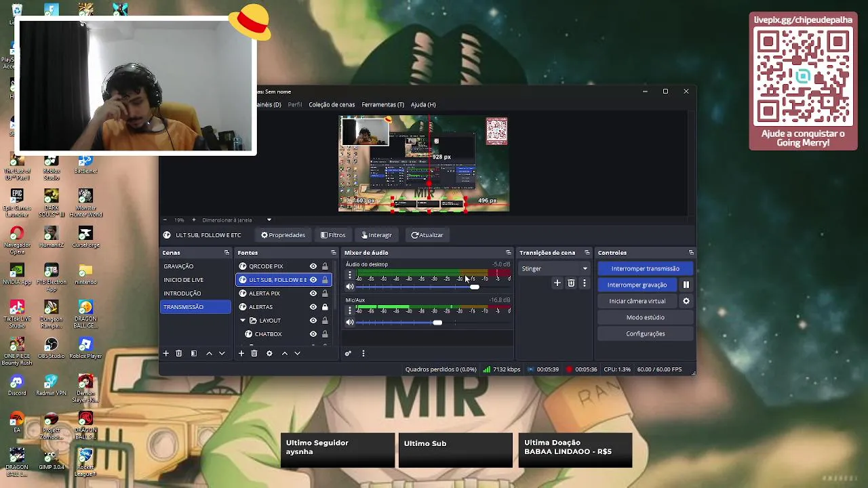Add a scene transition with plus icon

(557, 283)
